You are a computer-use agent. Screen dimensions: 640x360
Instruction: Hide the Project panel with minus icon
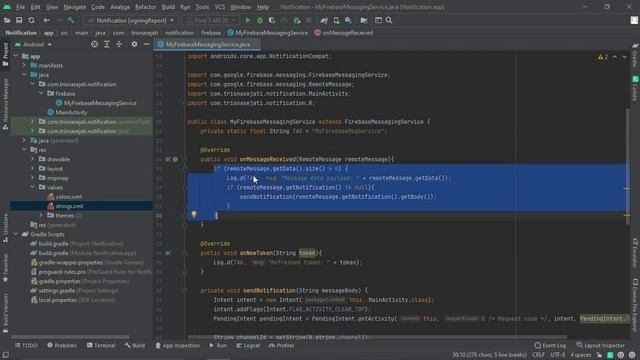click(x=147, y=44)
